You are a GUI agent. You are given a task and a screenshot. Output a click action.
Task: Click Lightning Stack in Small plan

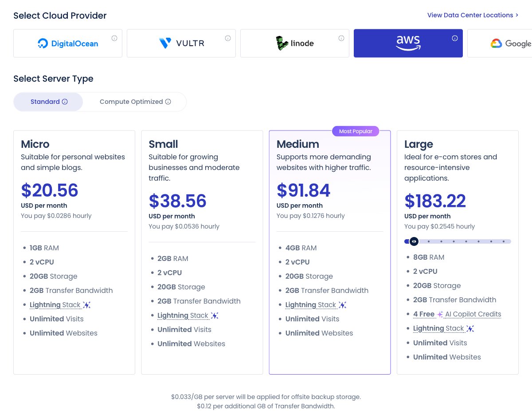point(183,316)
